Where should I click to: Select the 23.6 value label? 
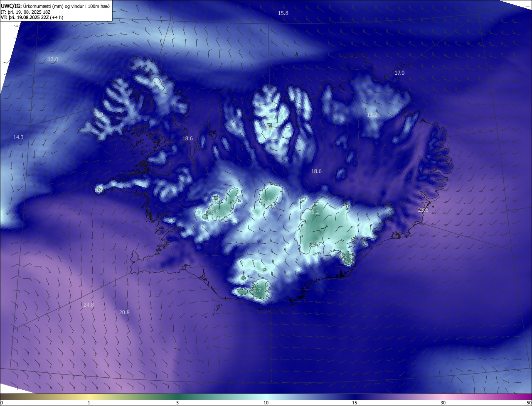[423, 210]
